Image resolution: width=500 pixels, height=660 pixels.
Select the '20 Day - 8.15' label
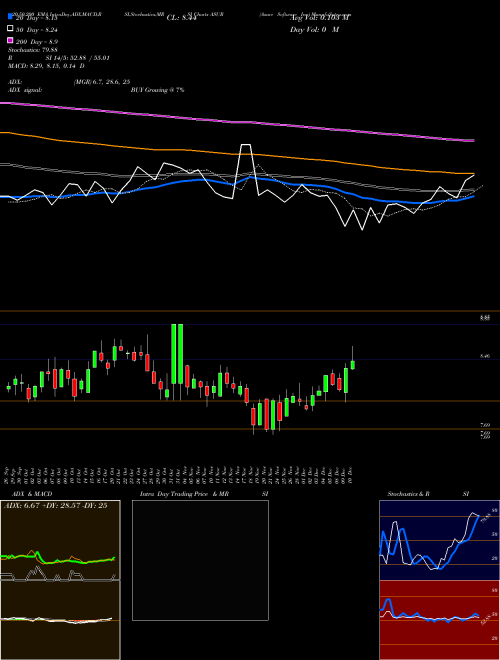[37, 18]
